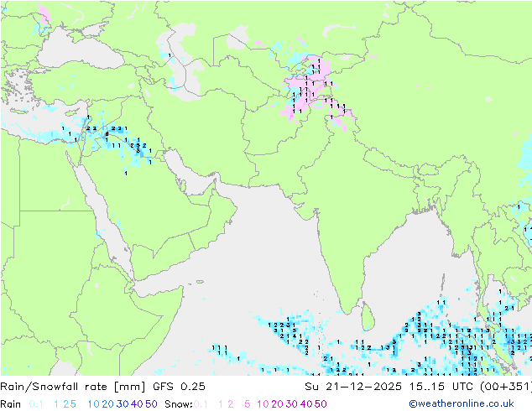
Task: Click the weatheronline.co.uk copyright link
Action: (462, 403)
